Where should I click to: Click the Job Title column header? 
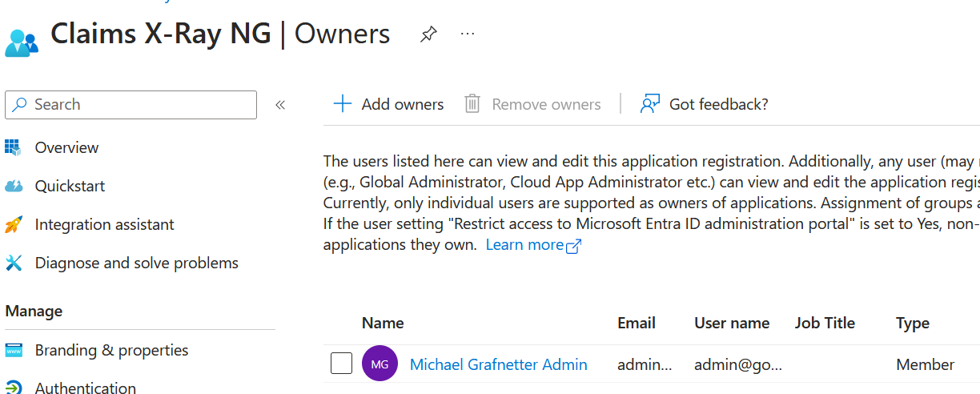[x=825, y=323]
